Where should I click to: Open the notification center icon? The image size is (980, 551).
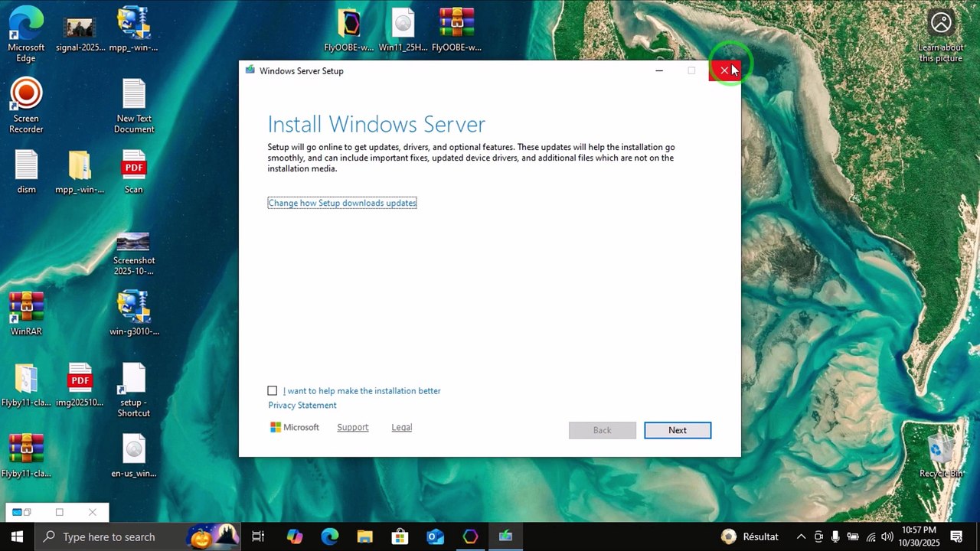coord(956,536)
